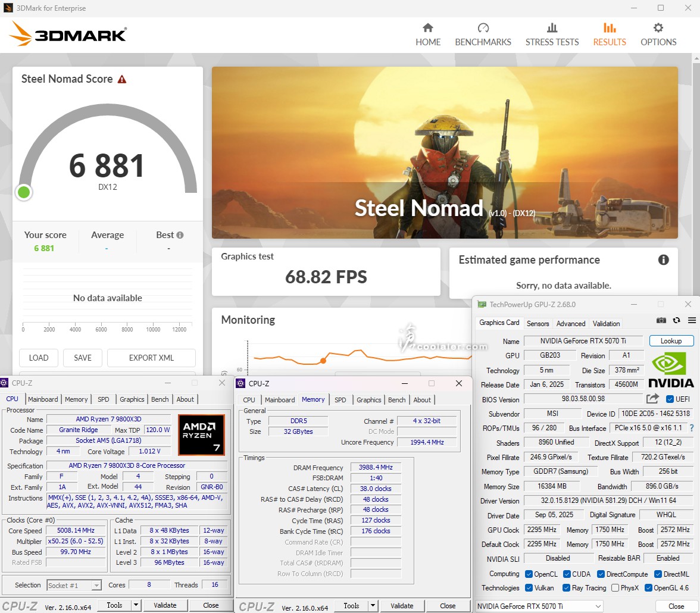
Task: Enable the PhysX checkbox
Action: [615, 588]
